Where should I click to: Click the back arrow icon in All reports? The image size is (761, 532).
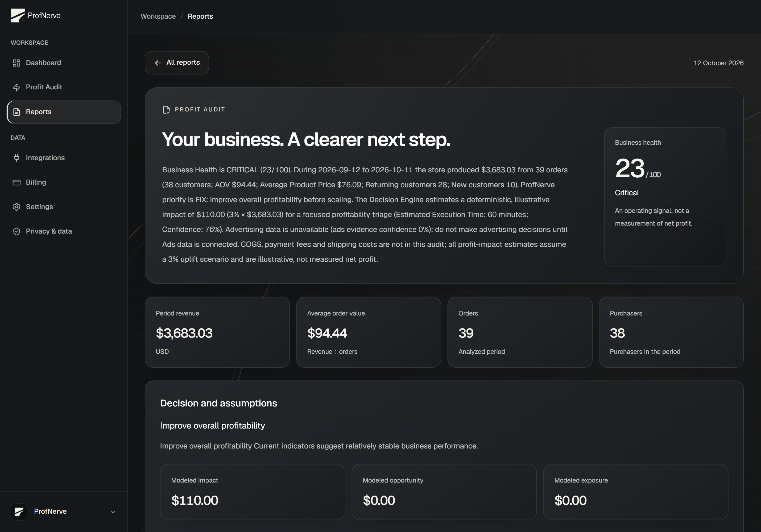pos(158,63)
